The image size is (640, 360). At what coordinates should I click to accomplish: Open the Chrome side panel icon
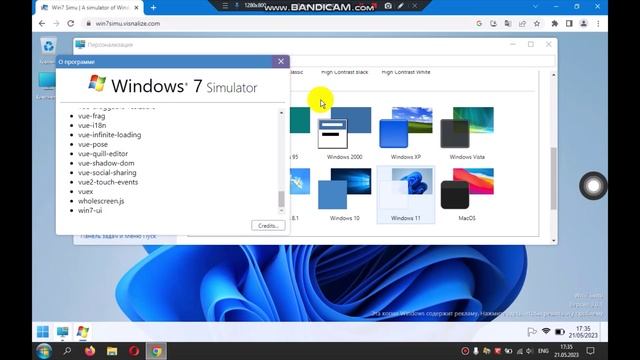click(x=569, y=24)
